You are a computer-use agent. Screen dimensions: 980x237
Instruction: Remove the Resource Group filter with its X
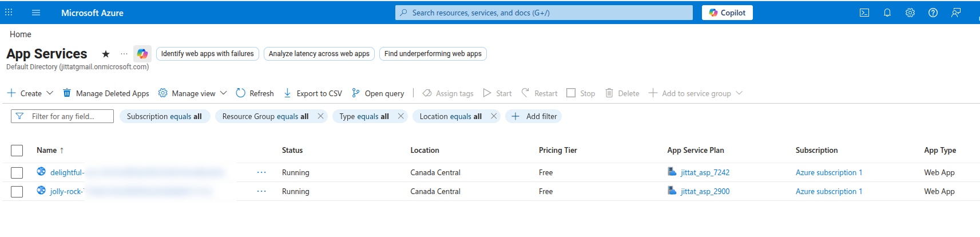[x=321, y=116]
